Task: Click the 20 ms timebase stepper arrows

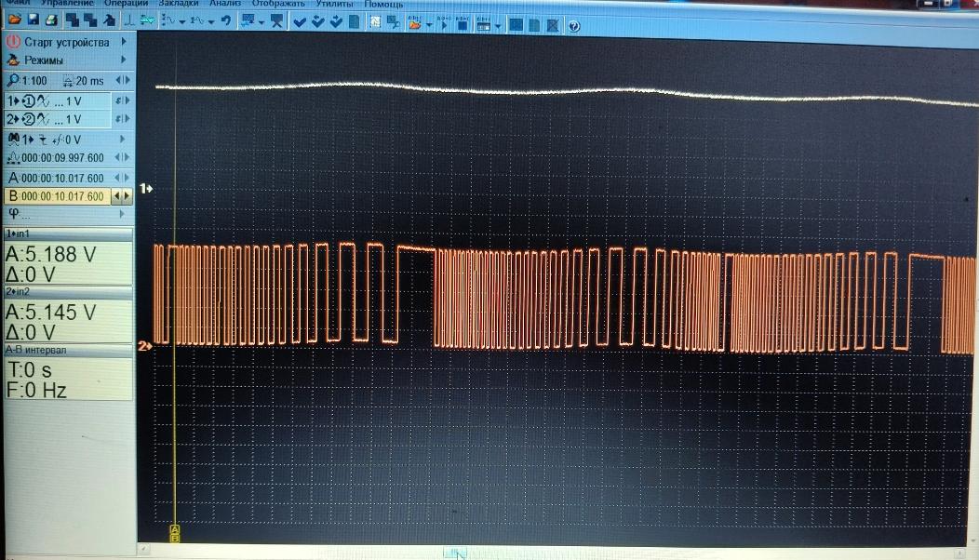Action: tap(123, 81)
